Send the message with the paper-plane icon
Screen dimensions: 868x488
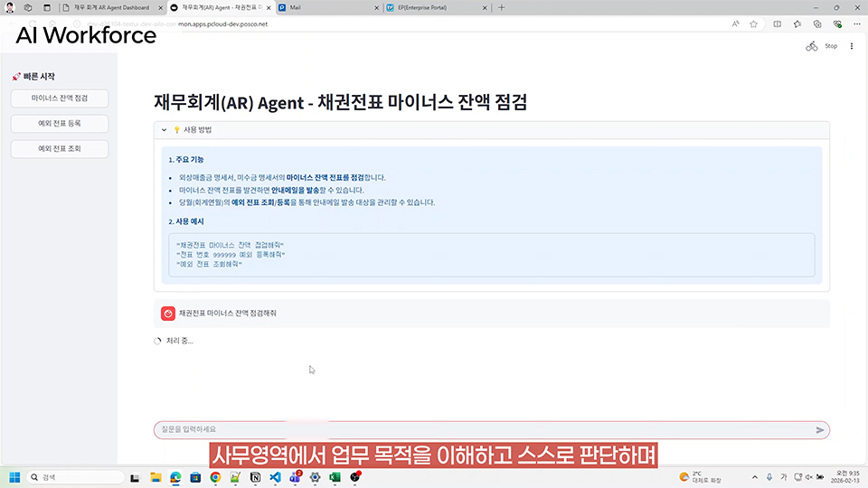click(820, 430)
